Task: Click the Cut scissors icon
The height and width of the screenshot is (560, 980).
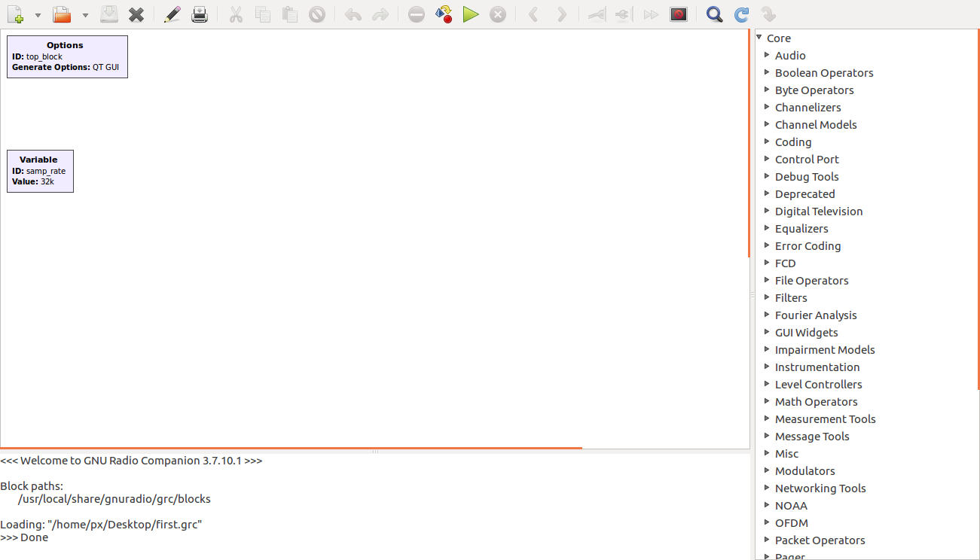Action: coord(236,14)
